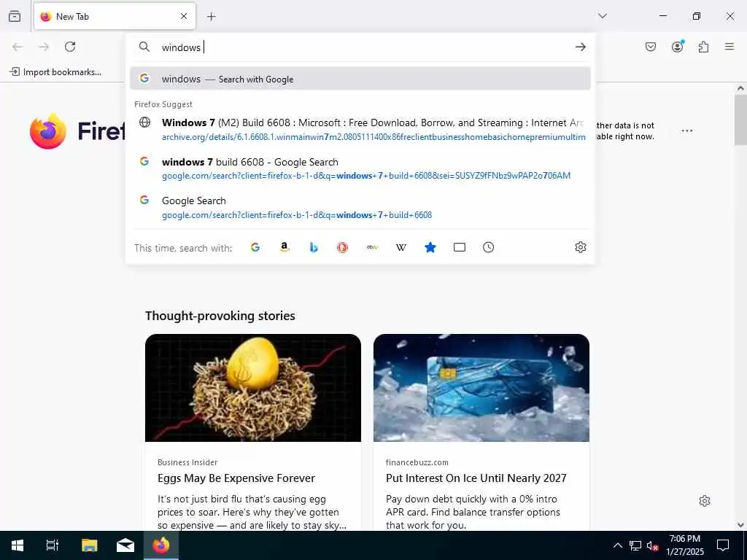
Task: Open the taskbar clock 7:06 PM
Action: point(684,545)
